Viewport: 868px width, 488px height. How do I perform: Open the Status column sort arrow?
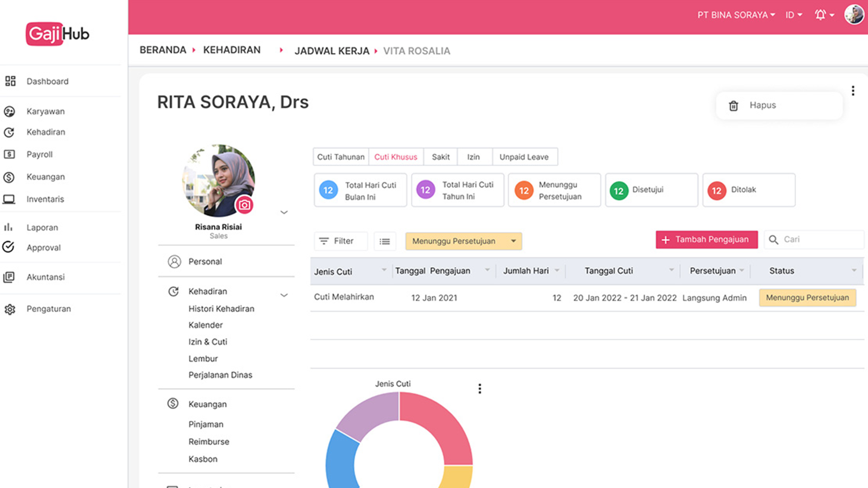click(854, 270)
